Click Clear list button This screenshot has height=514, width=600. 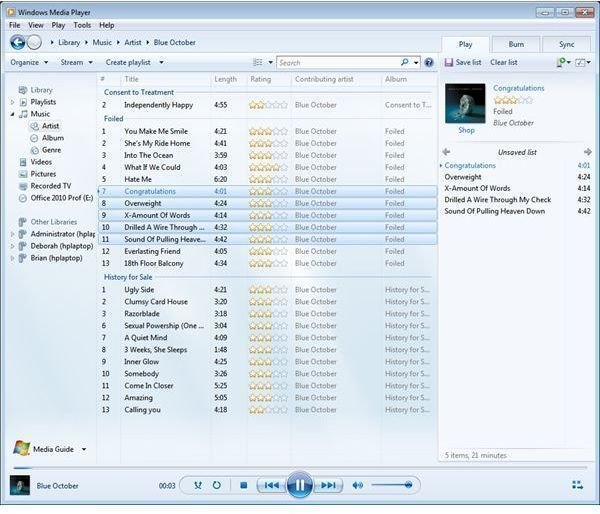504,62
